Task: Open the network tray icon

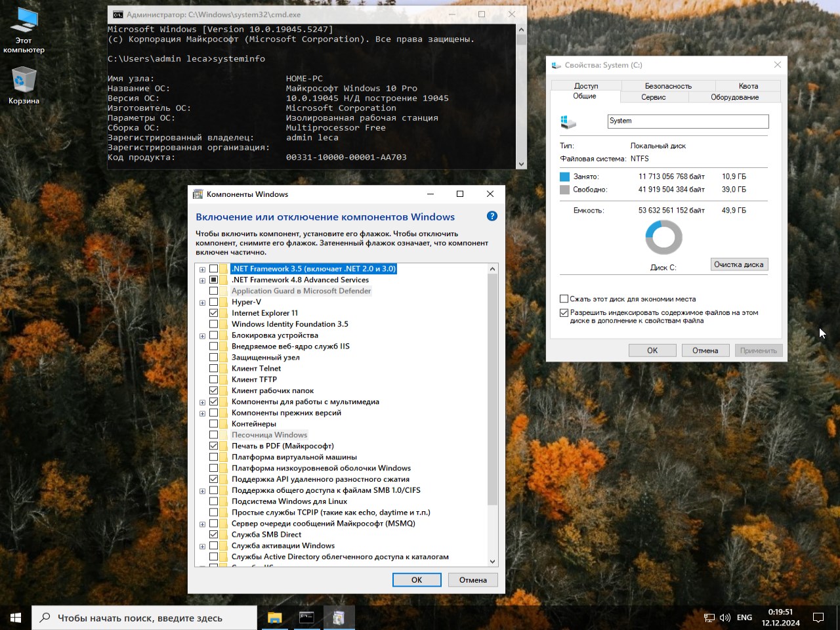Action: [x=709, y=618]
